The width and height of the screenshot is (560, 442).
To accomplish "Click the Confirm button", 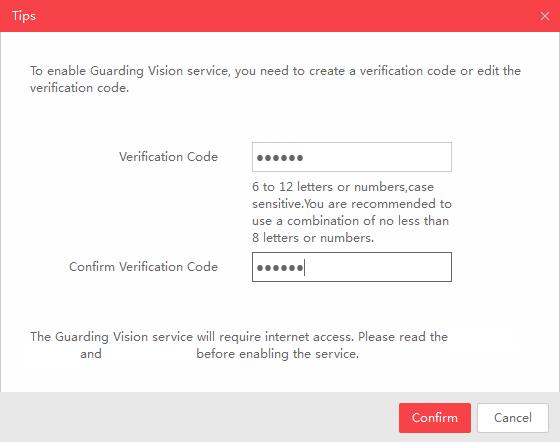I will point(435,418).
